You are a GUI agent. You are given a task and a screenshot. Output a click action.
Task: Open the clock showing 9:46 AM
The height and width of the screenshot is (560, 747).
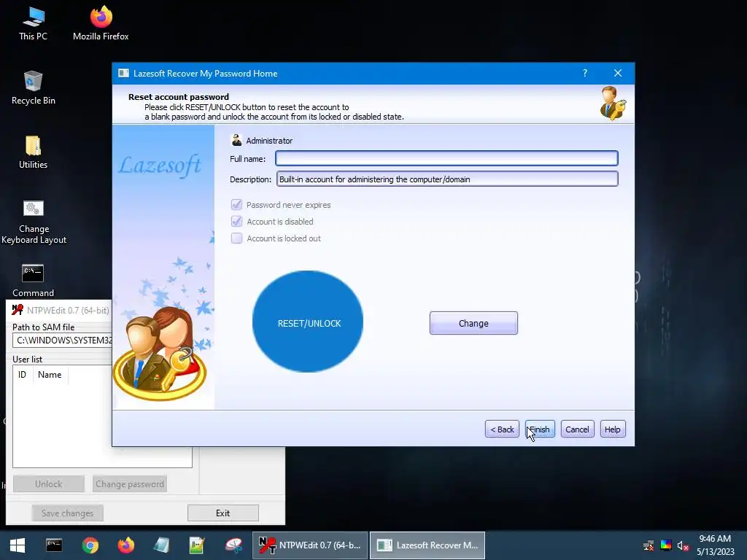(715, 545)
